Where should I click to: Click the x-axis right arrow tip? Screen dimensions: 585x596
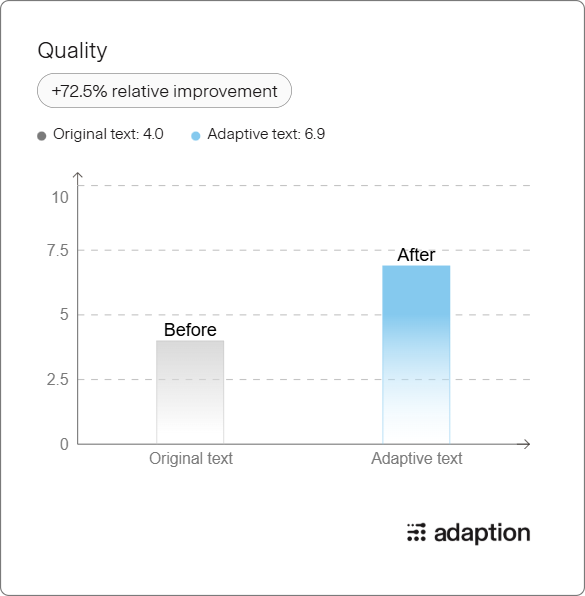click(527, 444)
